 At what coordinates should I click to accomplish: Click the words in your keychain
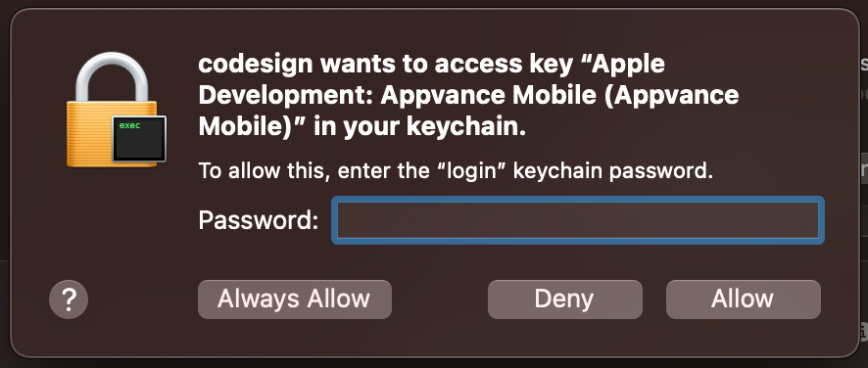(419, 128)
